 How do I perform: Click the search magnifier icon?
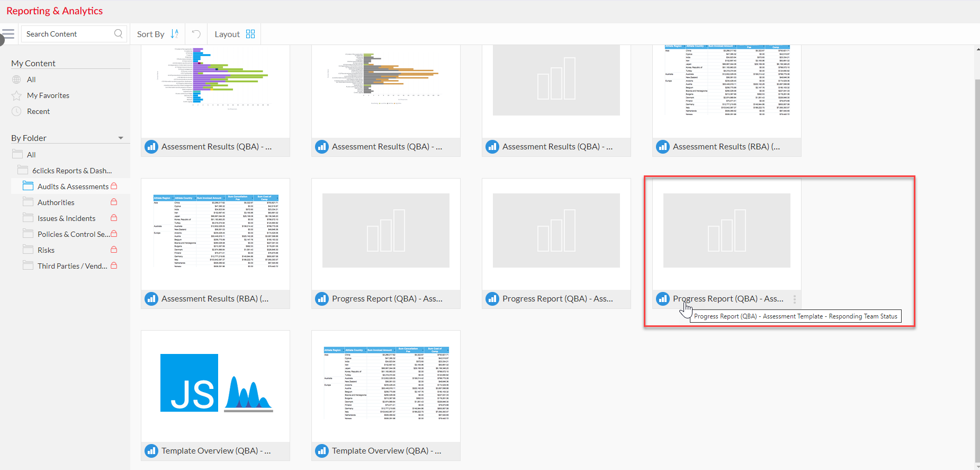[118, 34]
